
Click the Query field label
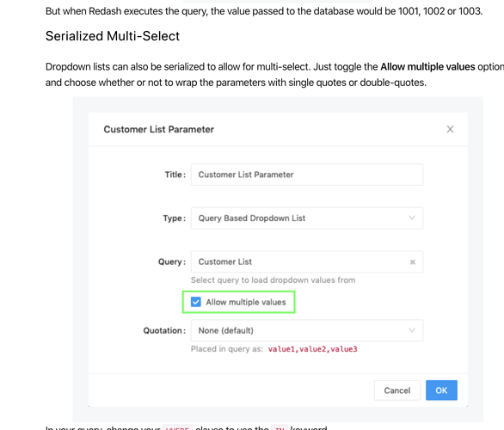[x=172, y=262]
